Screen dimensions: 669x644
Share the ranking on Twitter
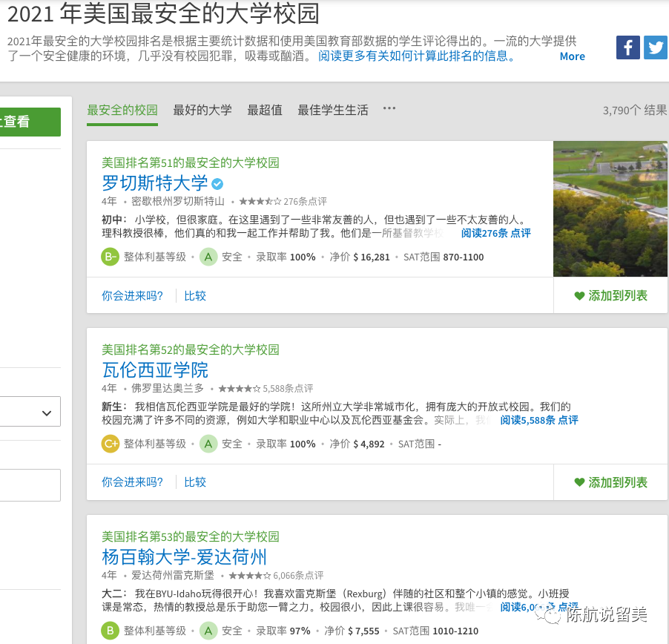[656, 47]
